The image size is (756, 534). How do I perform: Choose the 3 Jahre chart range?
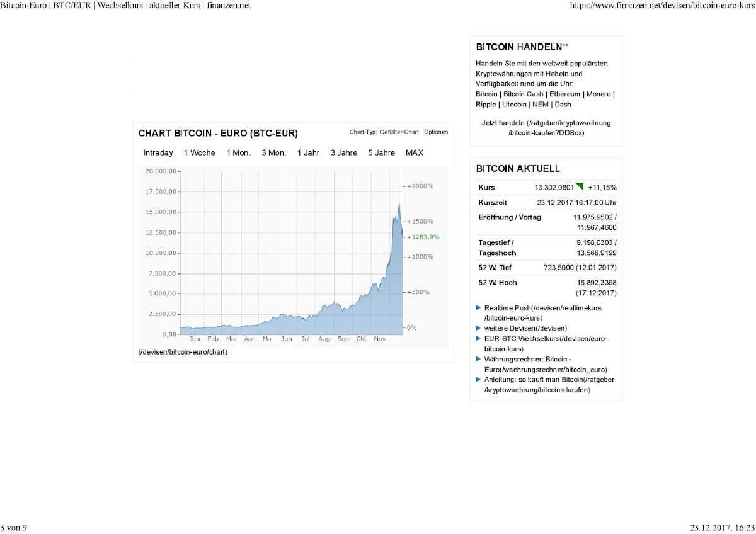pyautogui.click(x=343, y=153)
